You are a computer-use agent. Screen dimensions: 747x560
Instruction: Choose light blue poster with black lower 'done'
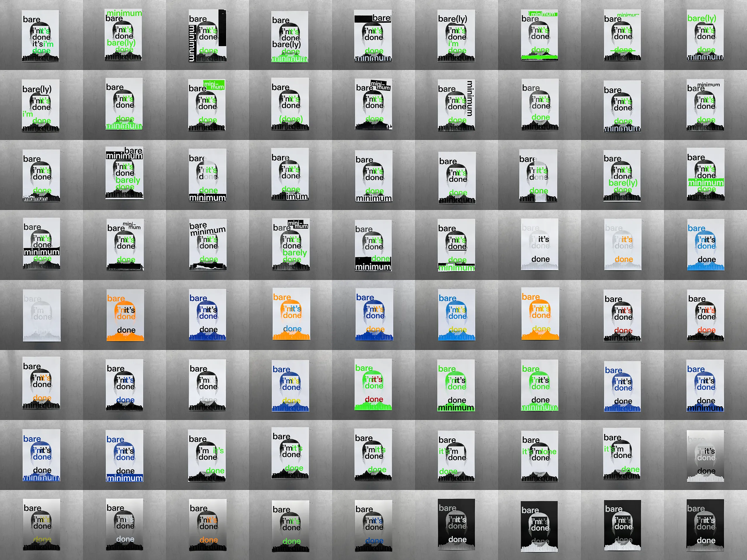click(x=706, y=245)
